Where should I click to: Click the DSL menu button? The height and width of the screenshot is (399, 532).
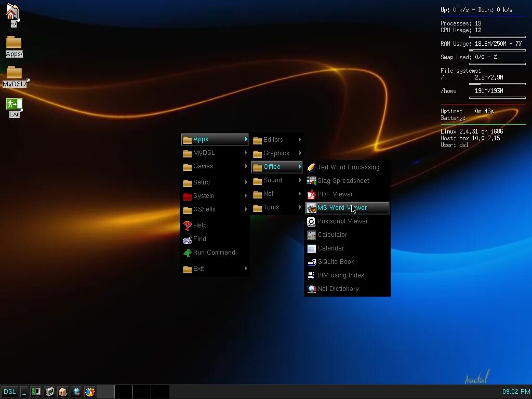click(9, 392)
